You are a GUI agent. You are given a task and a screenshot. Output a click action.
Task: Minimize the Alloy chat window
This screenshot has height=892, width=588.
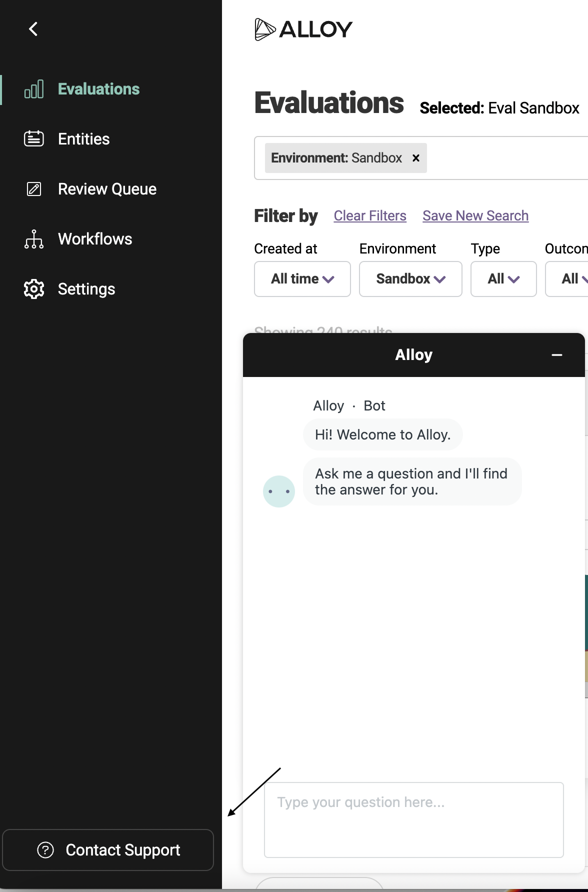(x=557, y=355)
